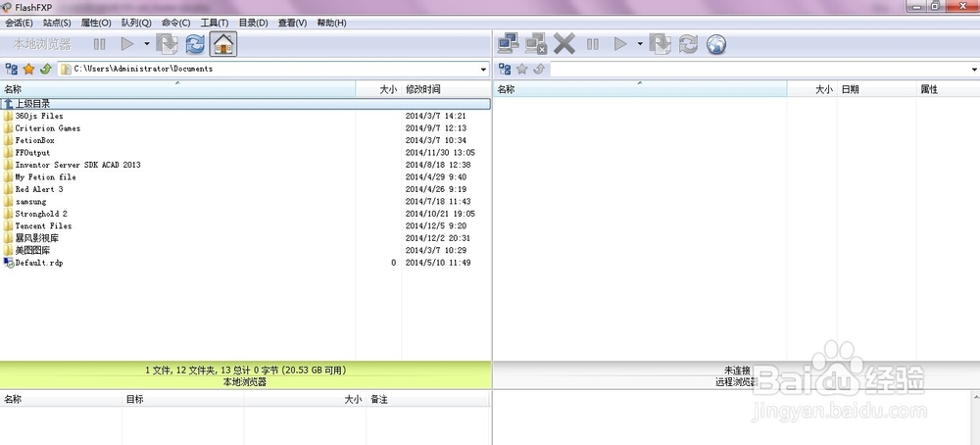Click the local pane play transfer-queue icon
This screenshot has width=980, height=445.
click(127, 44)
